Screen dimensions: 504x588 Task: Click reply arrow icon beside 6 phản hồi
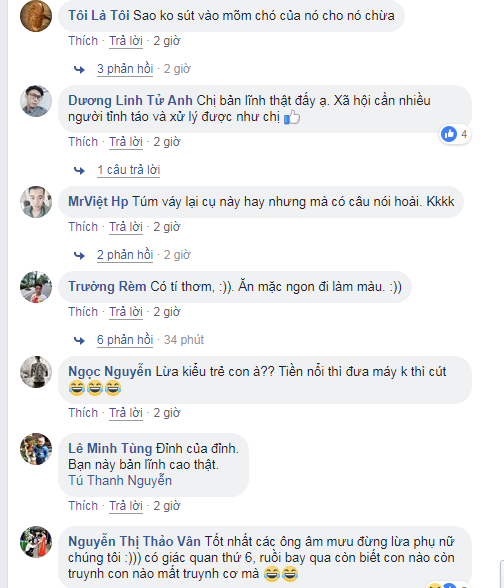click(79, 340)
